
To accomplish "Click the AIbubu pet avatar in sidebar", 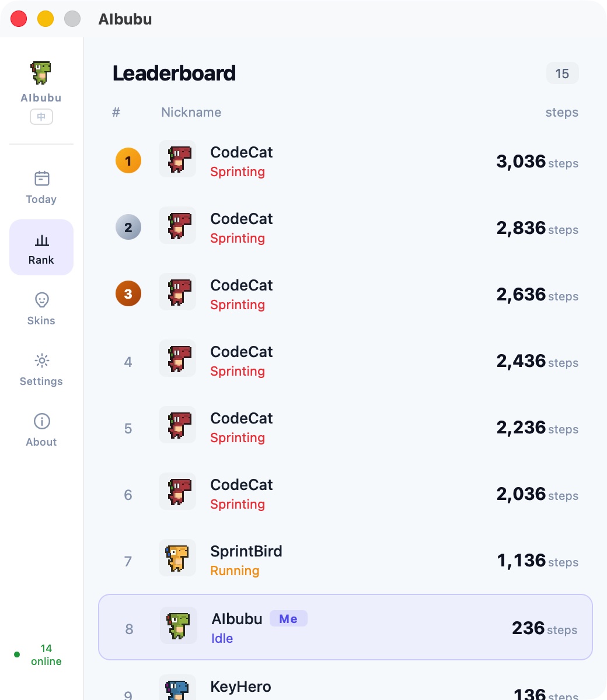I will 41,72.
